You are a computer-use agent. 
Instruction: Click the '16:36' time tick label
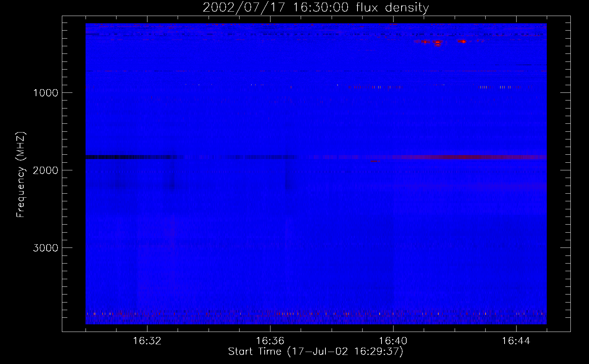point(270,341)
